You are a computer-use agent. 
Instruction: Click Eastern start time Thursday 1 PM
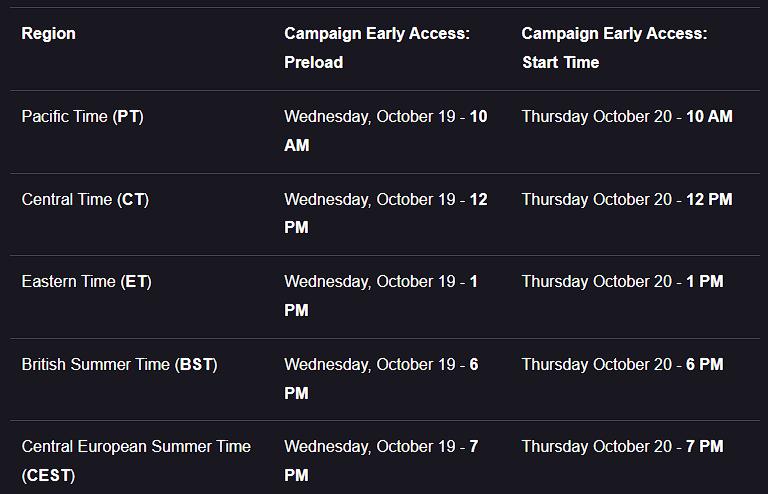tap(622, 282)
